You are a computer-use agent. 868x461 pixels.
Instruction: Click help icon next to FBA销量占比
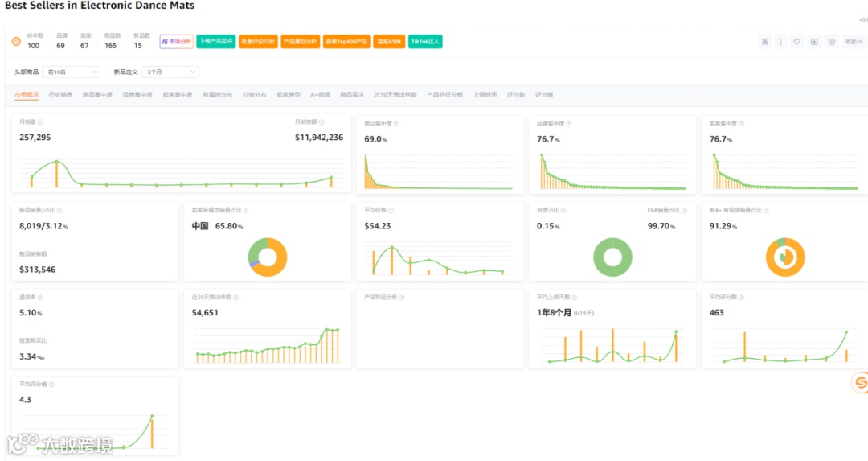click(684, 211)
